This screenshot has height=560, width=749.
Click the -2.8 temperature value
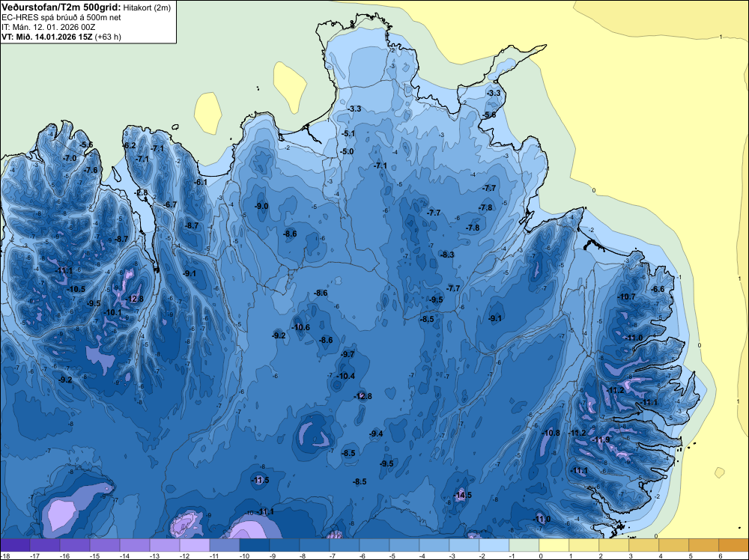click(142, 193)
